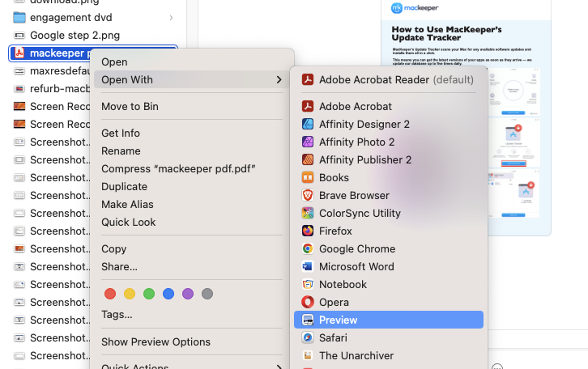This screenshot has width=588, height=369.
Task: Click the maxresdefault image file icon
Action: point(19,70)
